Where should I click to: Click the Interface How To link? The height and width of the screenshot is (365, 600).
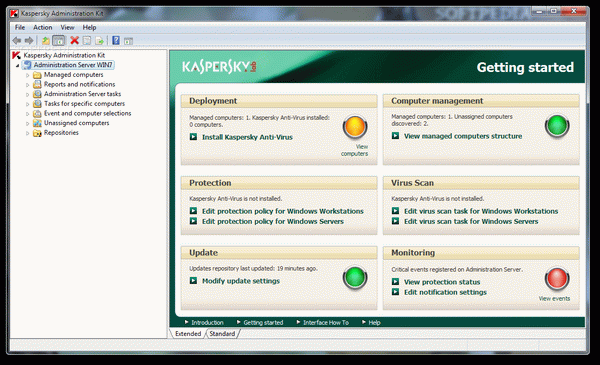coord(326,323)
